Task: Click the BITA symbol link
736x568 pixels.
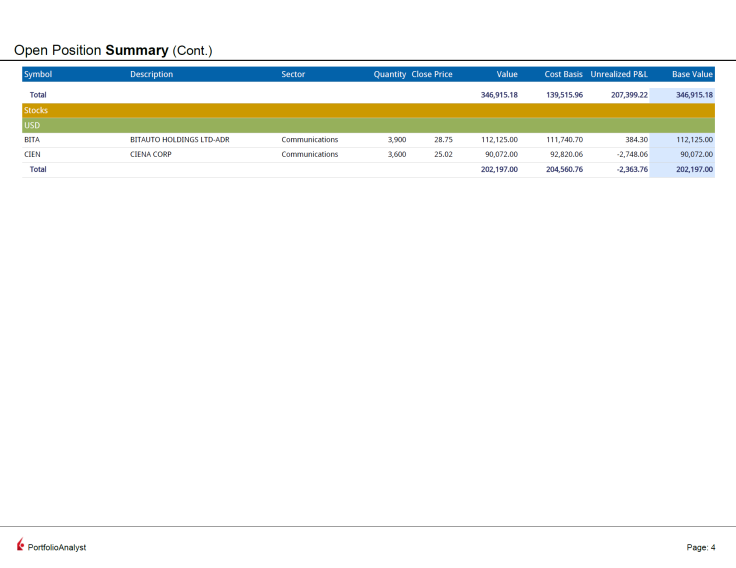Action: (x=32, y=140)
